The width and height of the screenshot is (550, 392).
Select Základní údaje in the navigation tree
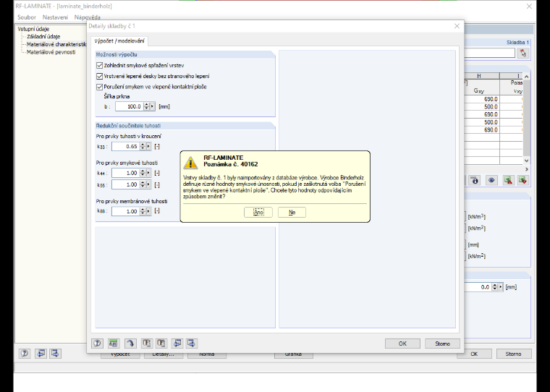click(x=43, y=36)
